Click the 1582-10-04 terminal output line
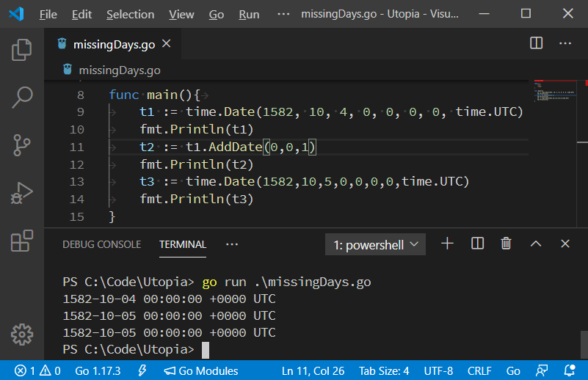 click(x=169, y=299)
